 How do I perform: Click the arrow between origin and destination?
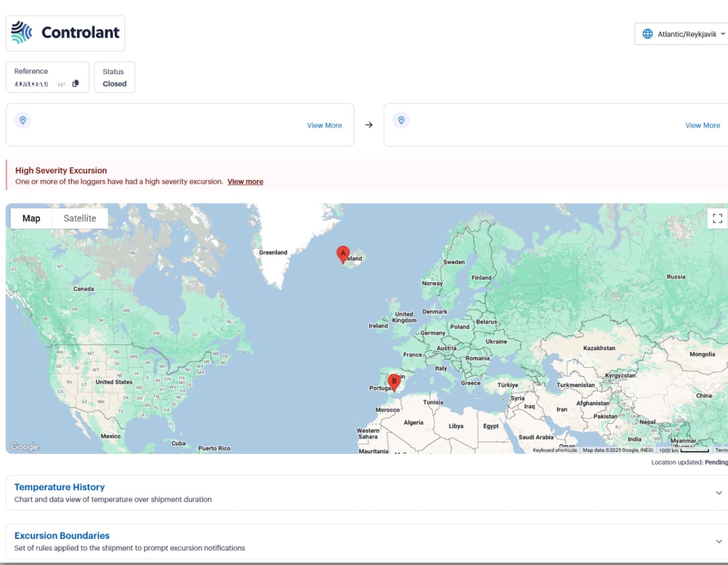369,125
